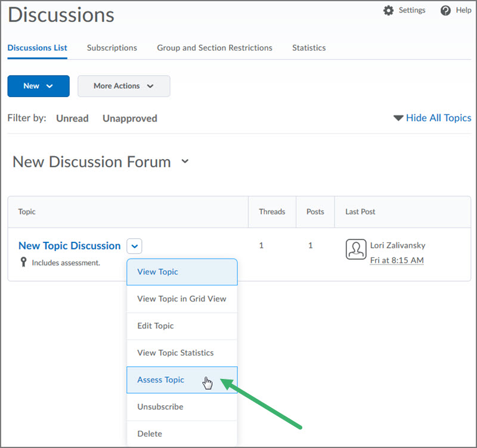Select View Topic in Grid View
The height and width of the screenshot is (448, 477).
click(182, 299)
